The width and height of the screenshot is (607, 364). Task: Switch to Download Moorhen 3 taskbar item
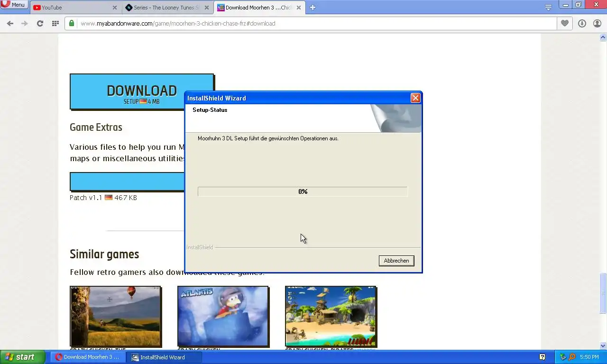pyautogui.click(x=88, y=357)
